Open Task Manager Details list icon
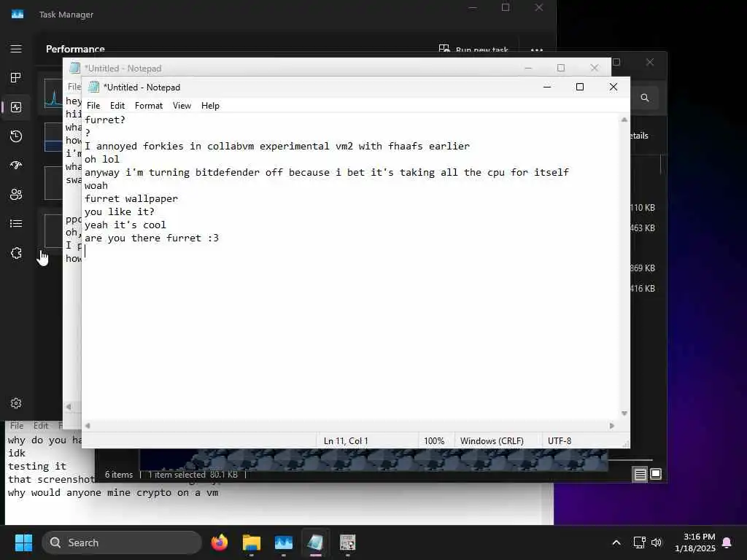 pos(16,223)
